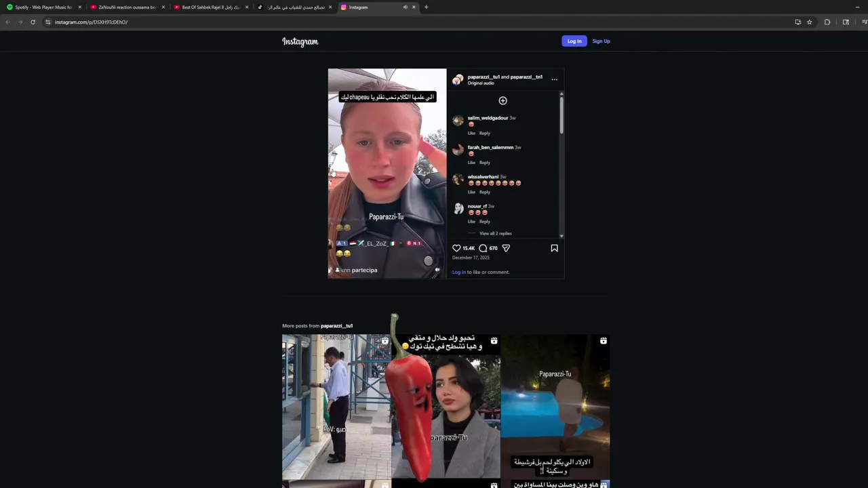Image resolution: width=868 pixels, height=488 pixels.
Task: Click wissalwerhani username
Action: pos(483,177)
